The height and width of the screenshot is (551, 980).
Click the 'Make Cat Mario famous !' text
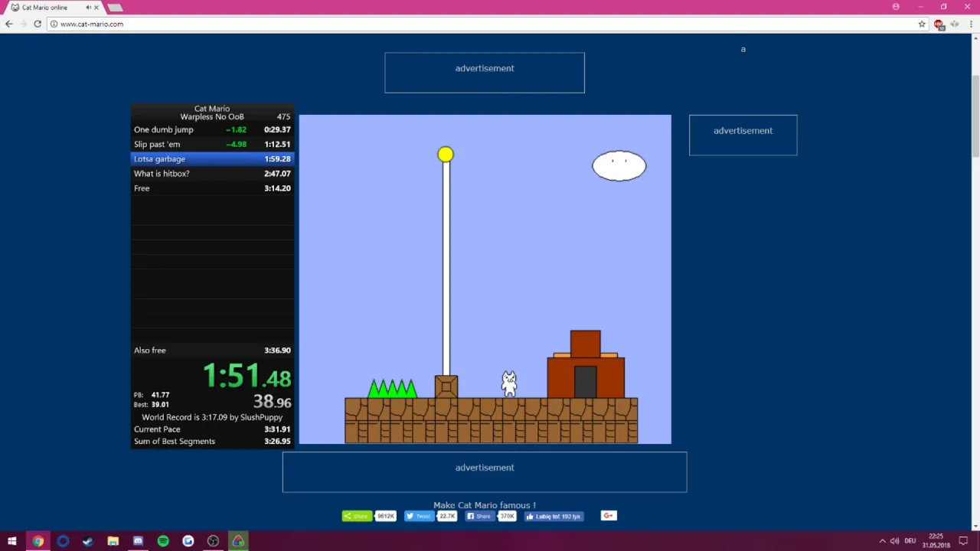(485, 505)
